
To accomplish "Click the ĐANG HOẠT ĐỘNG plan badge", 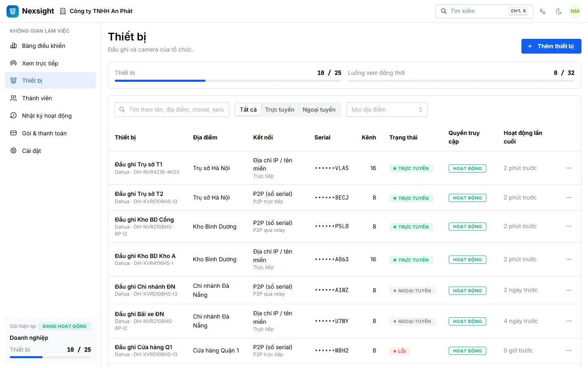I will coord(65,326).
